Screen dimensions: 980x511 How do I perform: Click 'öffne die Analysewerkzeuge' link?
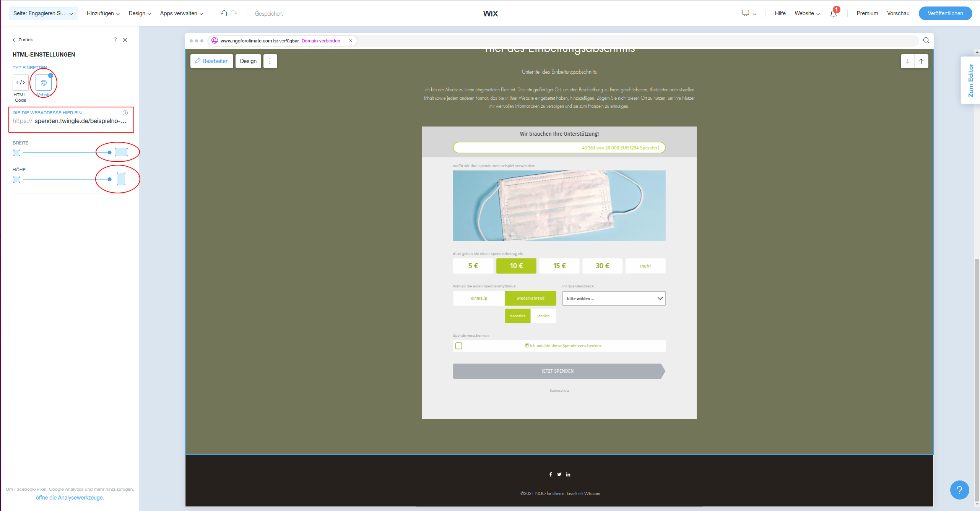point(70,498)
